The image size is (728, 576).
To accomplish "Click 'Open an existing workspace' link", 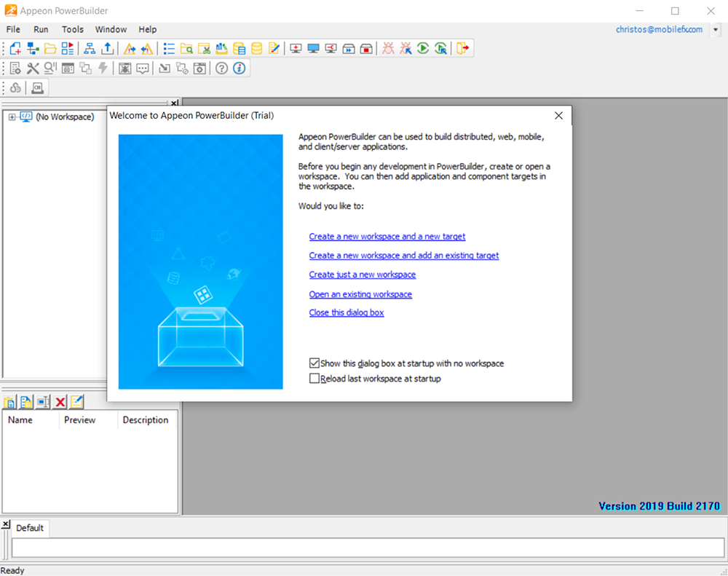I will (361, 294).
